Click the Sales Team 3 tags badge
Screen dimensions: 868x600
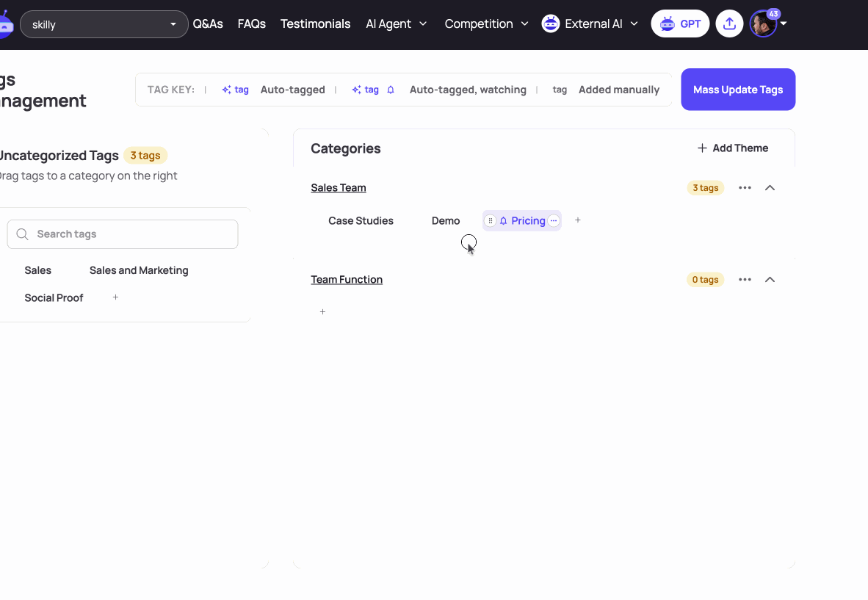pos(705,188)
